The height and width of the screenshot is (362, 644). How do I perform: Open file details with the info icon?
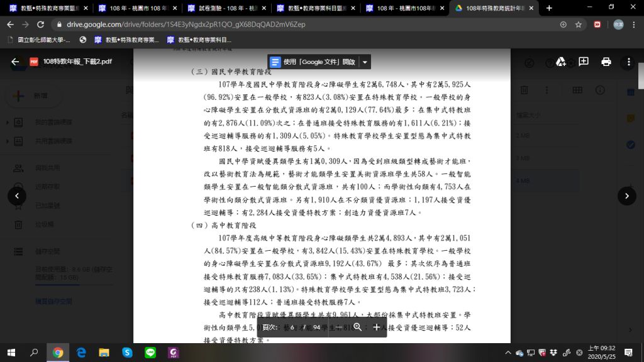point(600,90)
